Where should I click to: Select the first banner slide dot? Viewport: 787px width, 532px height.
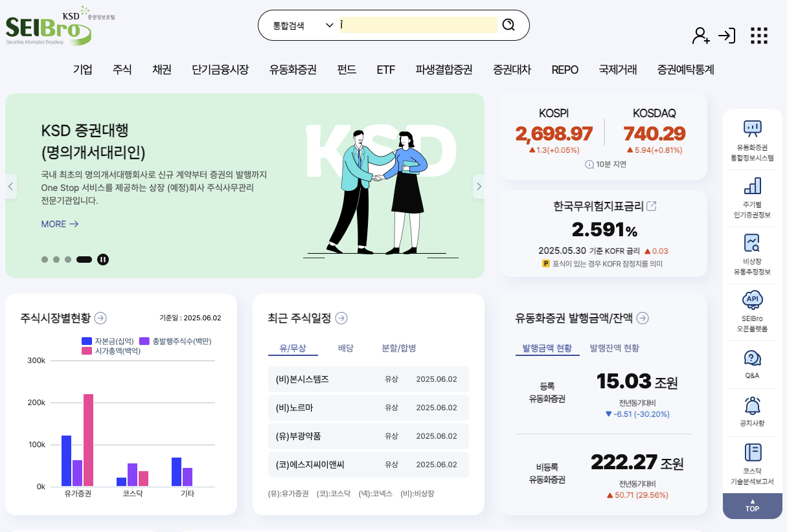(45, 260)
